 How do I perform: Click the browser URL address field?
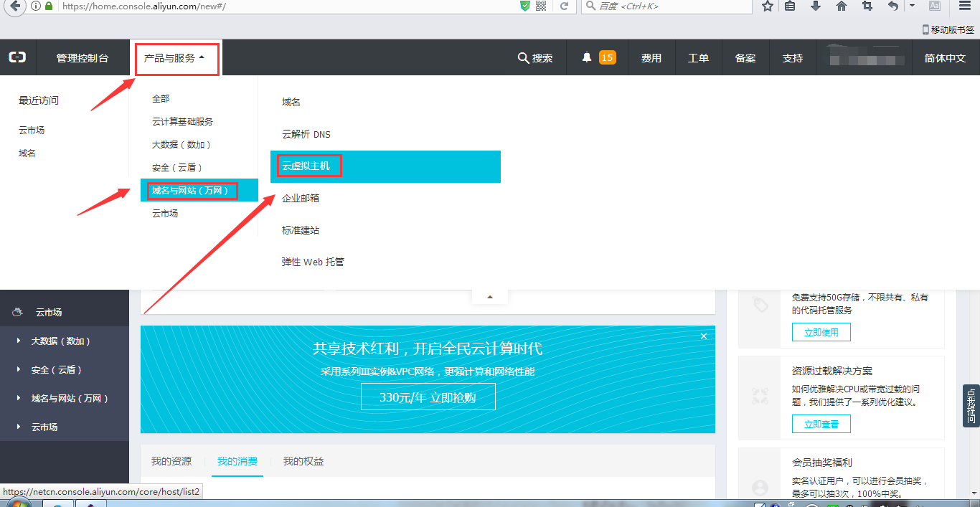(x=287, y=6)
